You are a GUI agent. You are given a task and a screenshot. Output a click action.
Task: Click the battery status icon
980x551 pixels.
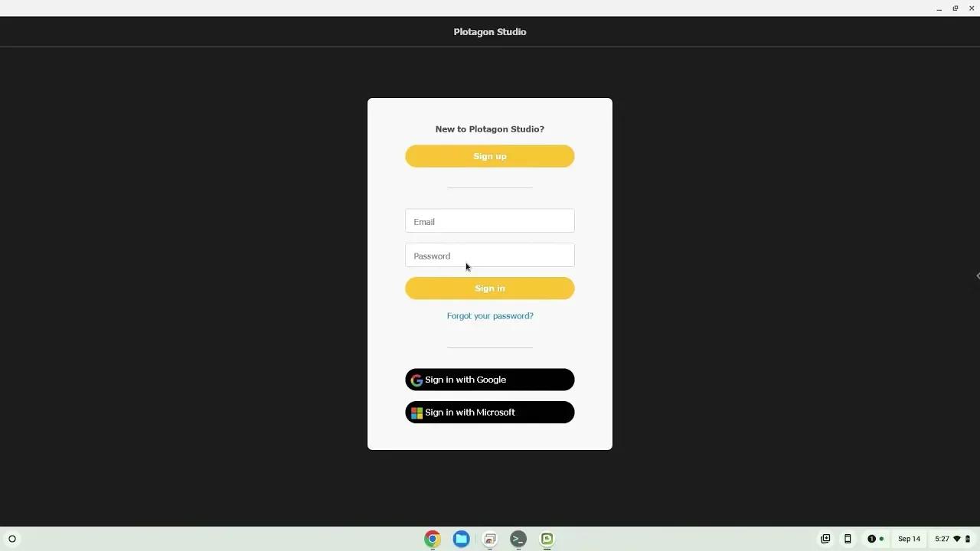coord(968,539)
